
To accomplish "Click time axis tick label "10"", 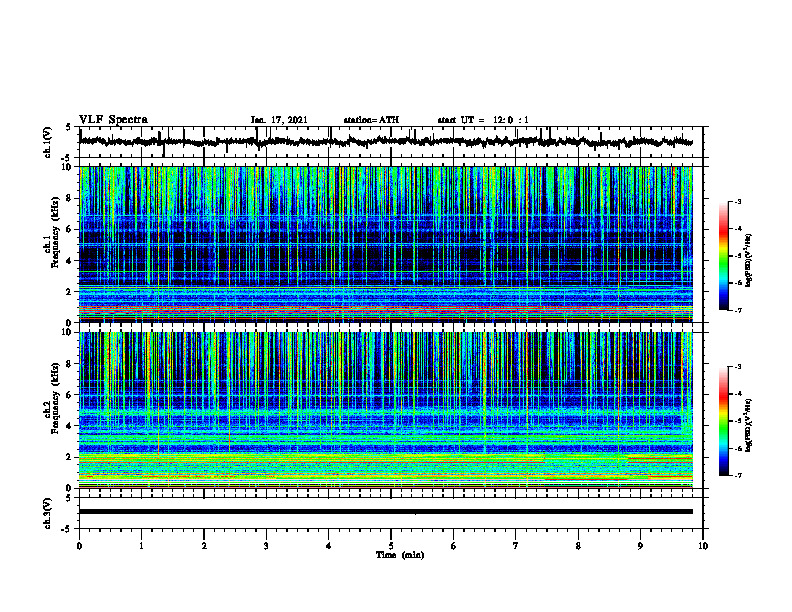I will (x=703, y=546).
